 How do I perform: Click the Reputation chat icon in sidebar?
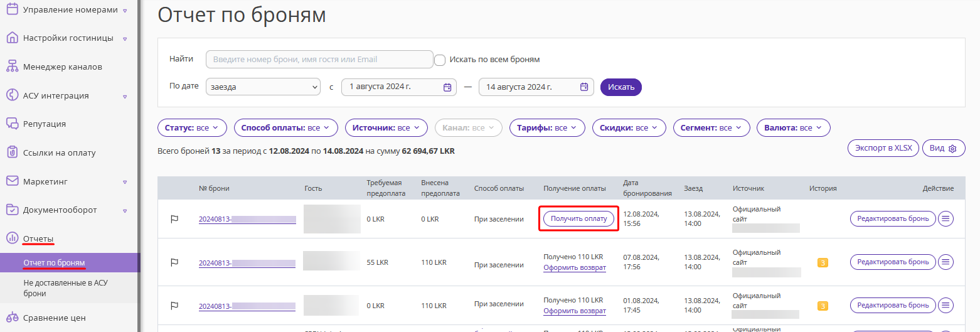12,124
